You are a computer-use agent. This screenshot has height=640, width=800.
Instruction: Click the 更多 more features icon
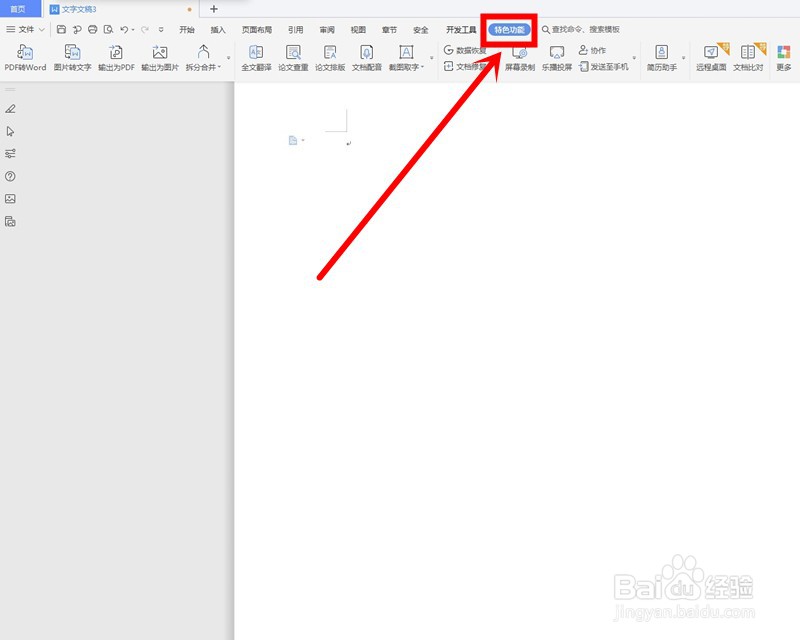click(x=784, y=57)
